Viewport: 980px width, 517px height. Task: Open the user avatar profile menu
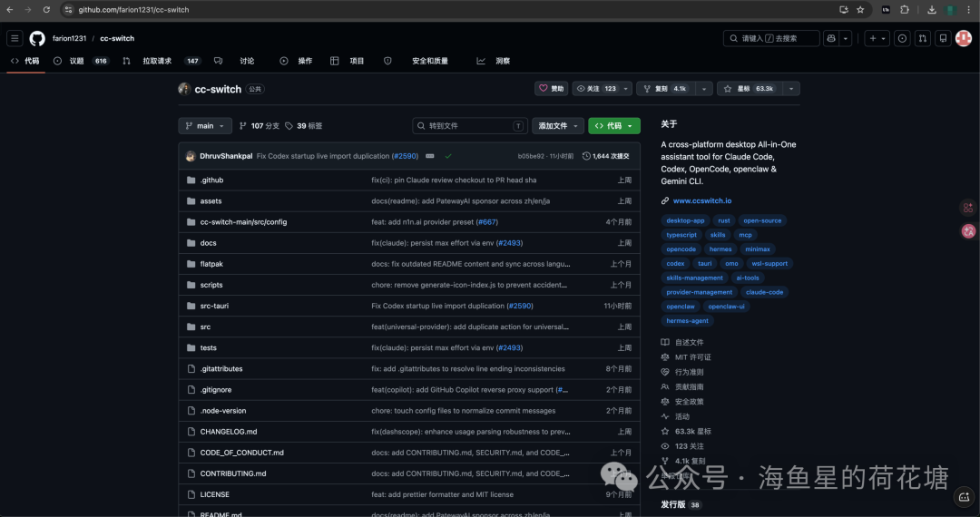pyautogui.click(x=964, y=38)
